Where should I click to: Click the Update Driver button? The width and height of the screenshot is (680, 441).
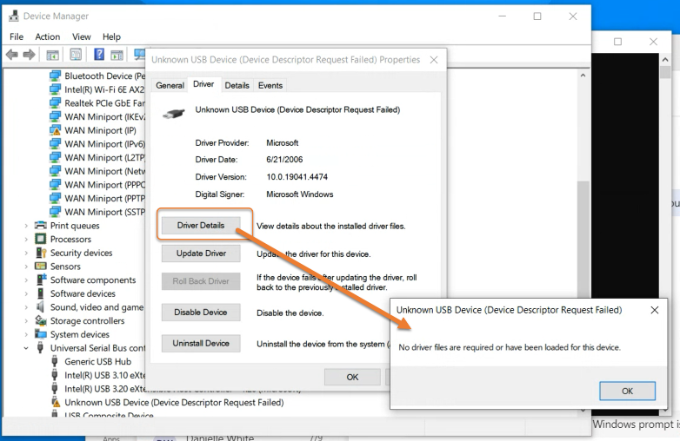click(202, 254)
